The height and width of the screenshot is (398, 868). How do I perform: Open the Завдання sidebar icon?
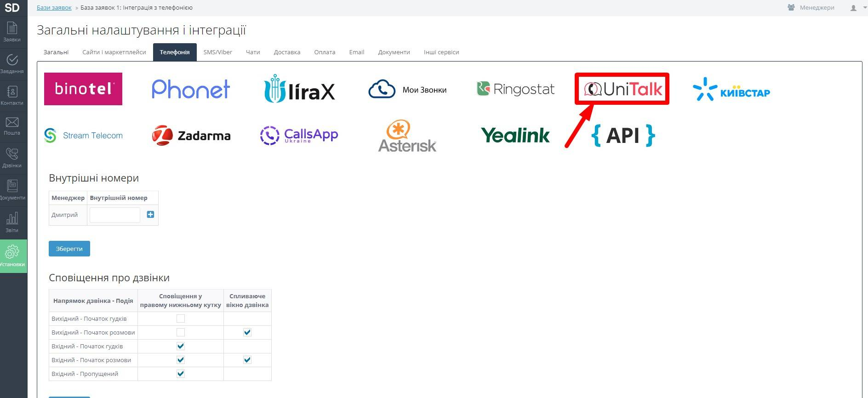pyautogui.click(x=12, y=63)
